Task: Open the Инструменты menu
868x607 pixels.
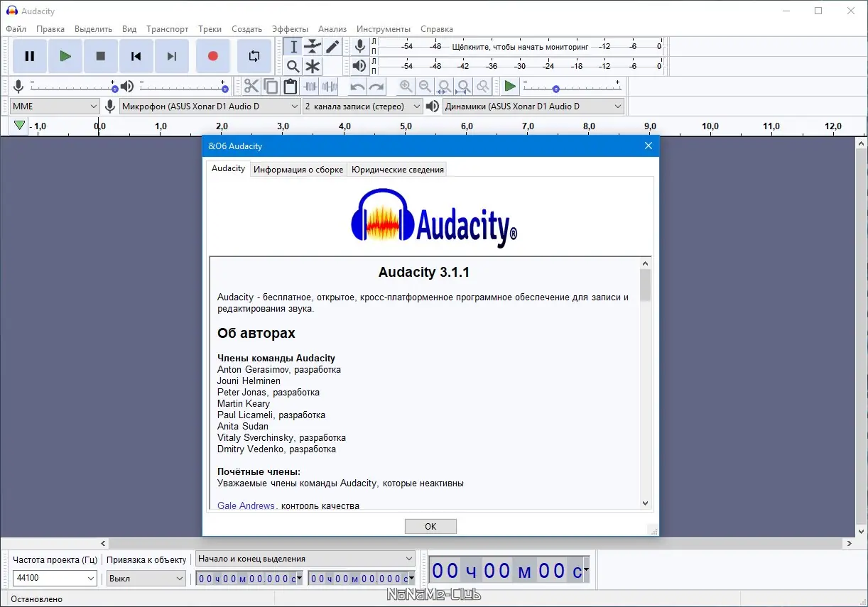Action: (x=384, y=29)
